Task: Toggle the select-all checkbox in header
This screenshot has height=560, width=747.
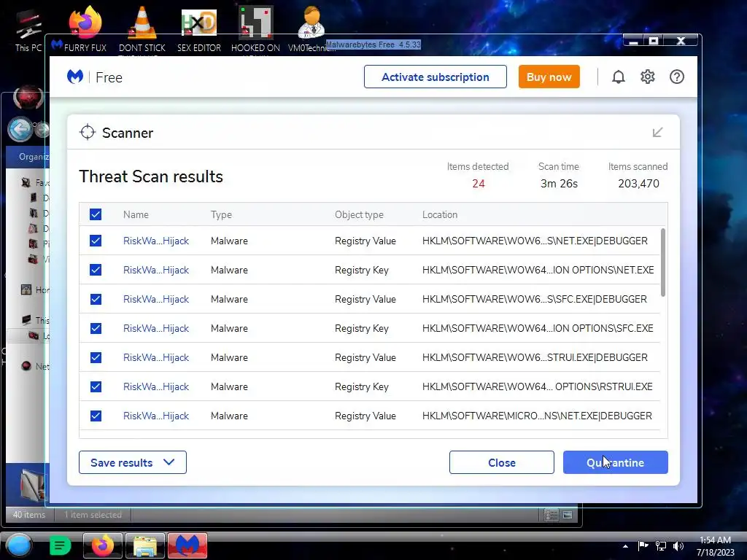Action: (x=96, y=214)
